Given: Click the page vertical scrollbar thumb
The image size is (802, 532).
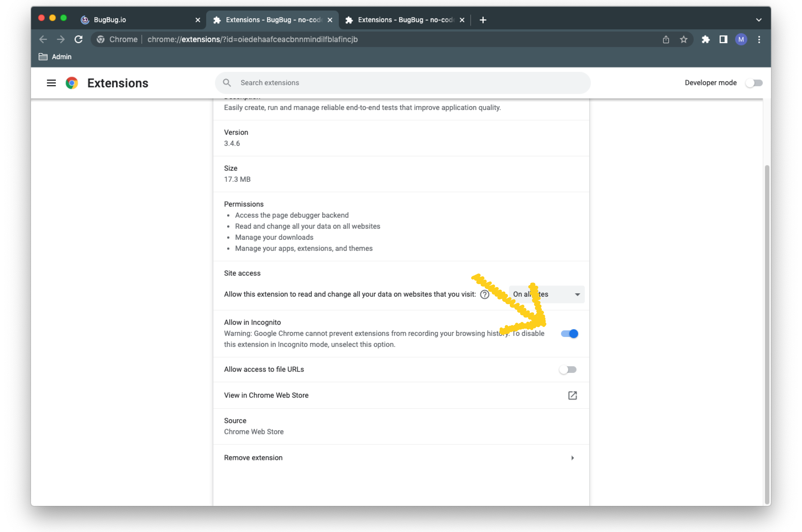Looking at the screenshot, I should tap(767, 334).
